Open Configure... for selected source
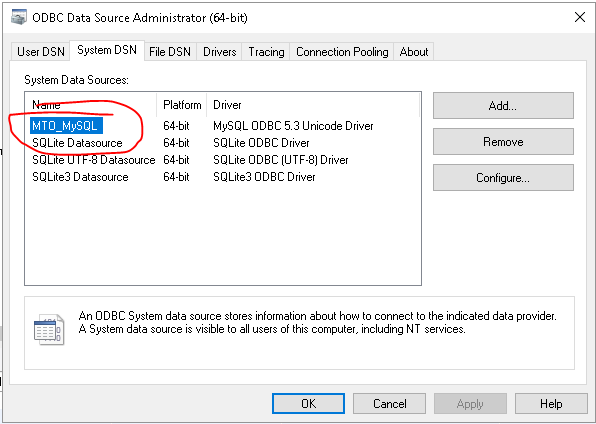Image resolution: width=596 pixels, height=424 pixels. pos(503,178)
